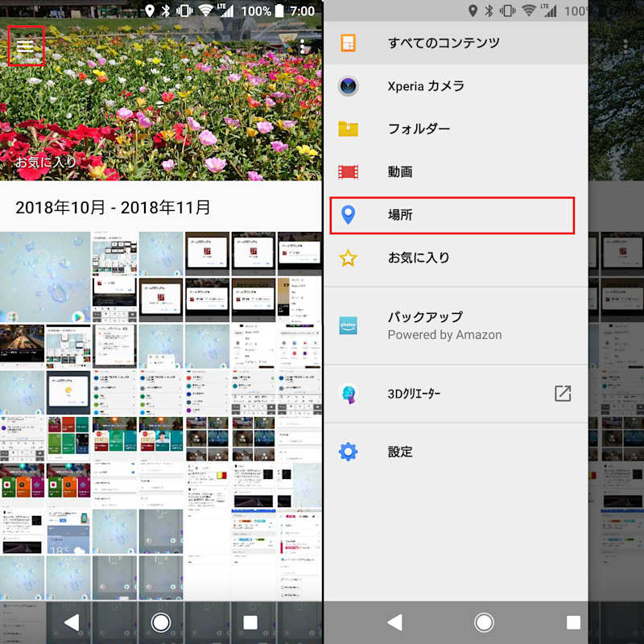Viewport: 644px width, 644px height.
Task: Tap the yellow star favorites icon
Action: click(x=348, y=258)
